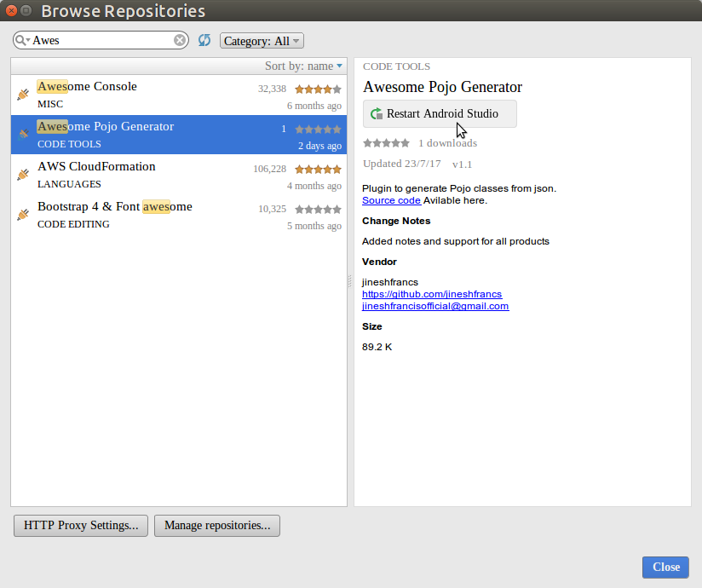Open Manage repositories dialog
Viewport: 702px width, 588px height.
pyautogui.click(x=217, y=525)
